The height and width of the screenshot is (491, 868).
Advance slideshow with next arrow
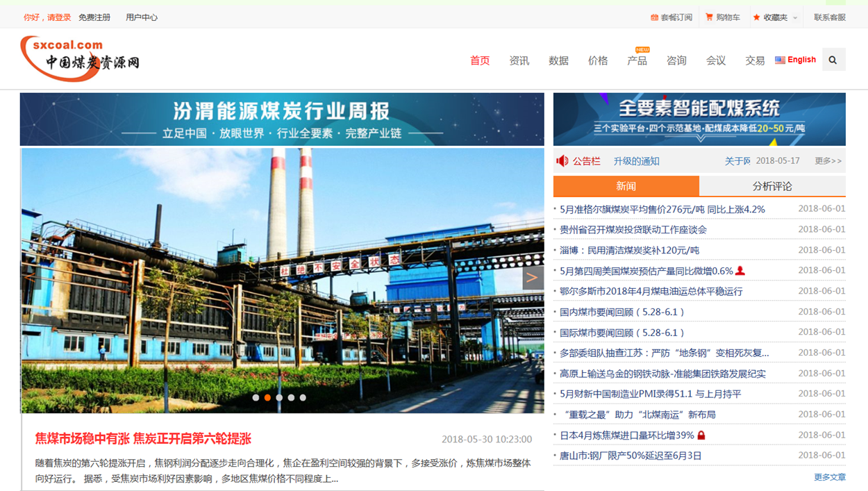point(532,278)
